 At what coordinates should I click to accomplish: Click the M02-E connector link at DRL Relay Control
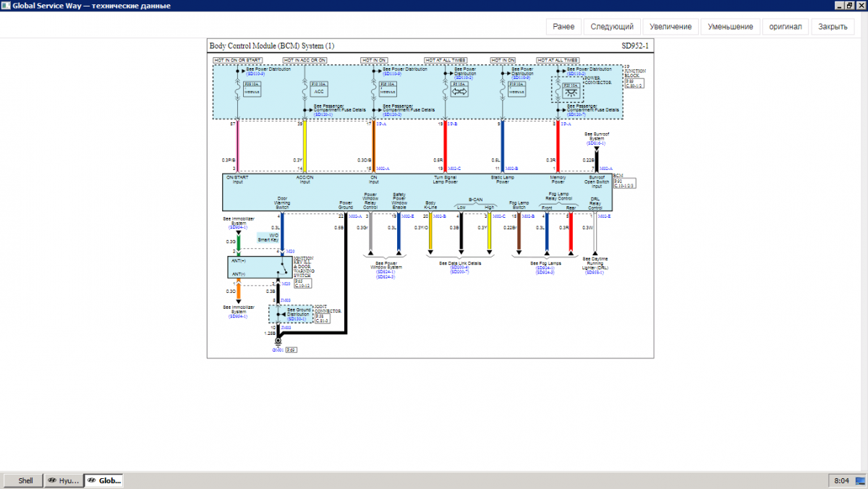[605, 216]
